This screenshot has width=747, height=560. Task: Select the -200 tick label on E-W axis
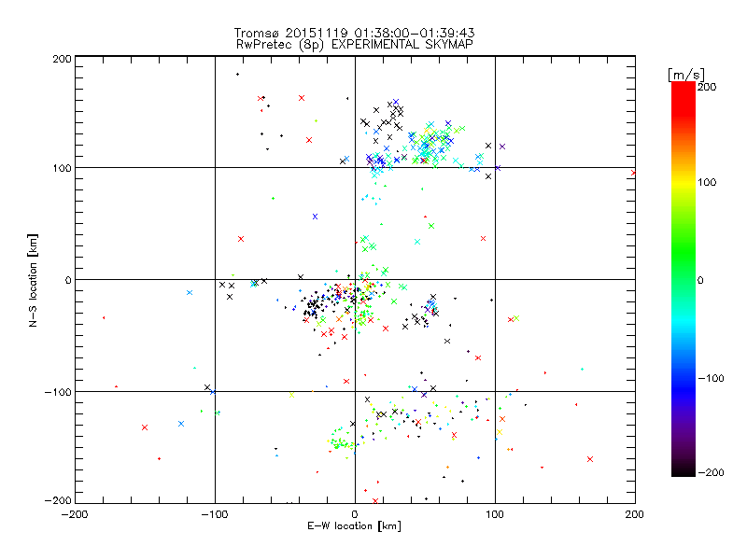click(75, 514)
